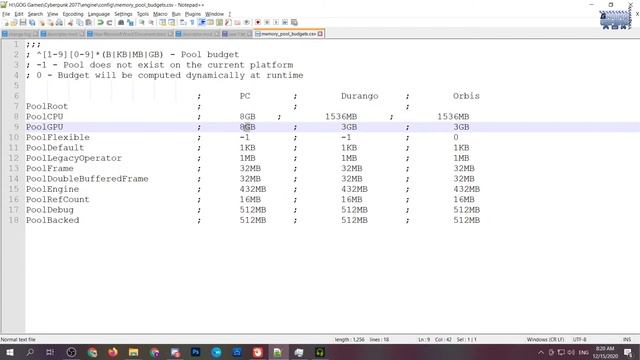
Task: Click the Paste toolbar icon
Action: coord(89,23)
